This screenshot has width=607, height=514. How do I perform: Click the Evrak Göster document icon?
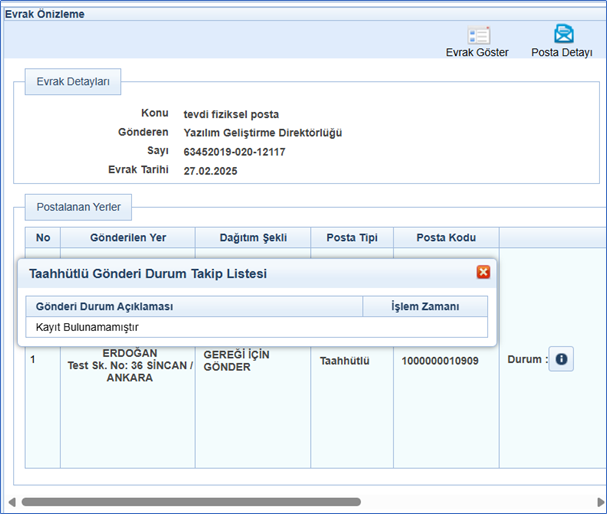pyautogui.click(x=477, y=35)
